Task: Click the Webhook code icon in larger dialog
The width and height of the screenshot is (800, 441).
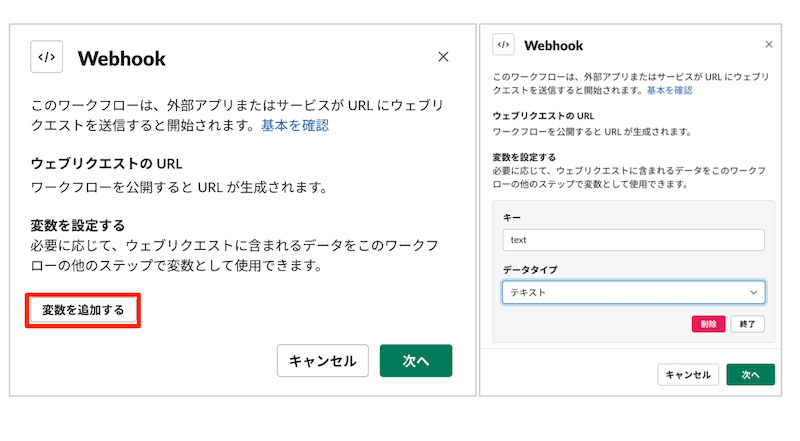Action: 47,57
